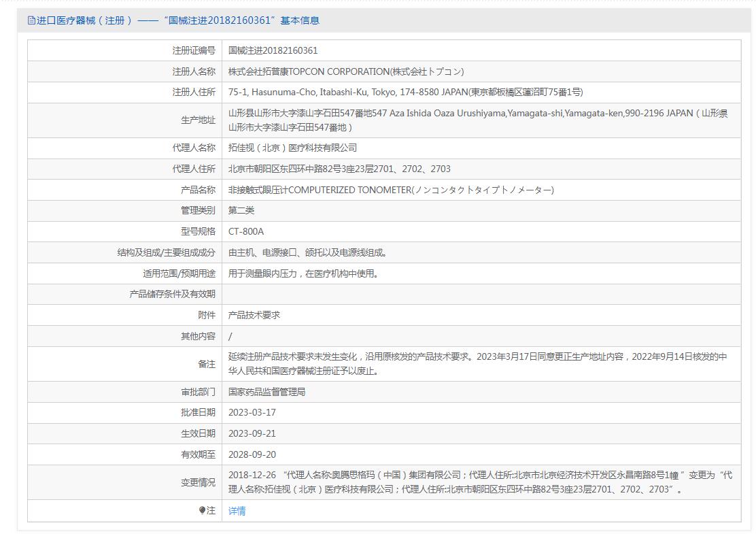Select composition text 由主机、电源接口、颌托
Viewport: 756px width, 534px height.
tap(307, 252)
